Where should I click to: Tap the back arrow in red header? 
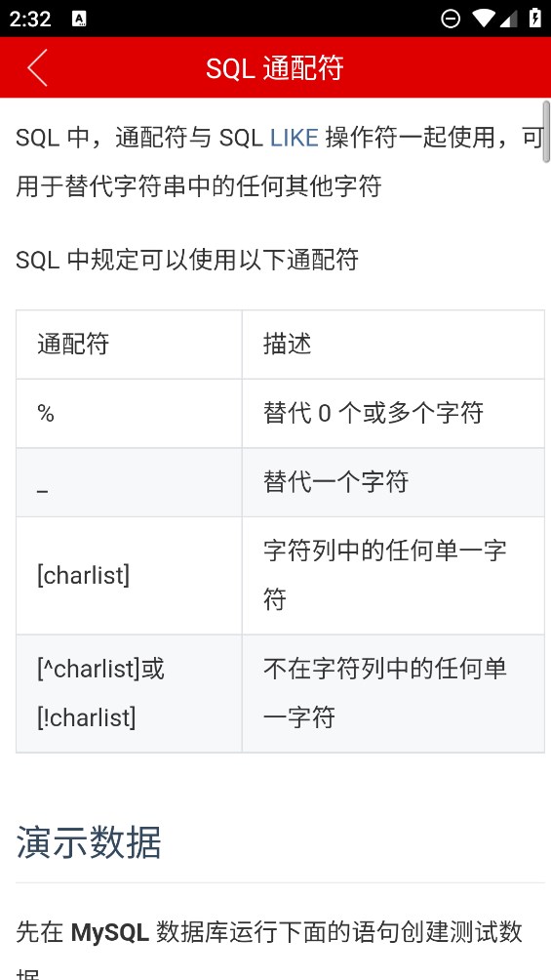click(37, 67)
